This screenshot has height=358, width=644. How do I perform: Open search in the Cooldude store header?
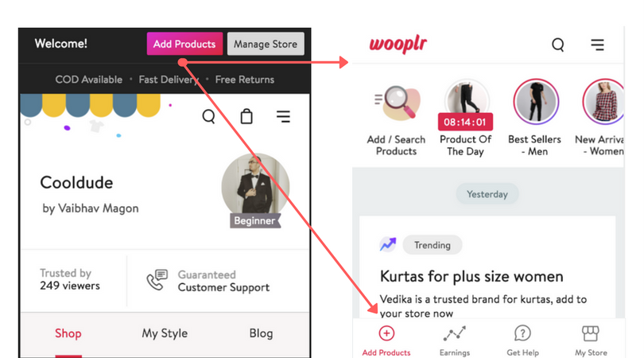click(x=208, y=116)
